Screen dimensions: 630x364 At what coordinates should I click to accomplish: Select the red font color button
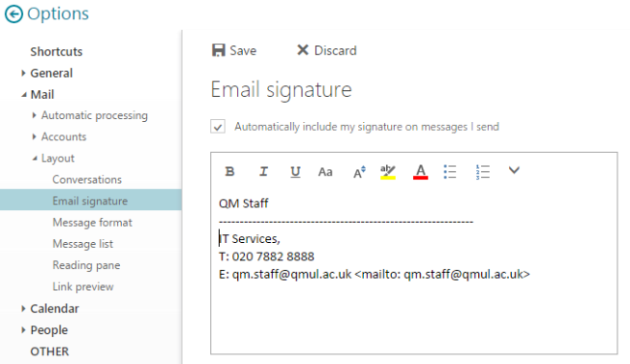421,172
